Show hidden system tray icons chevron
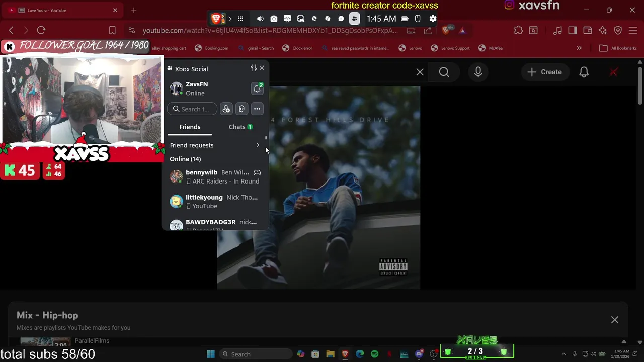Image resolution: width=644 pixels, height=362 pixels. pos(563,354)
